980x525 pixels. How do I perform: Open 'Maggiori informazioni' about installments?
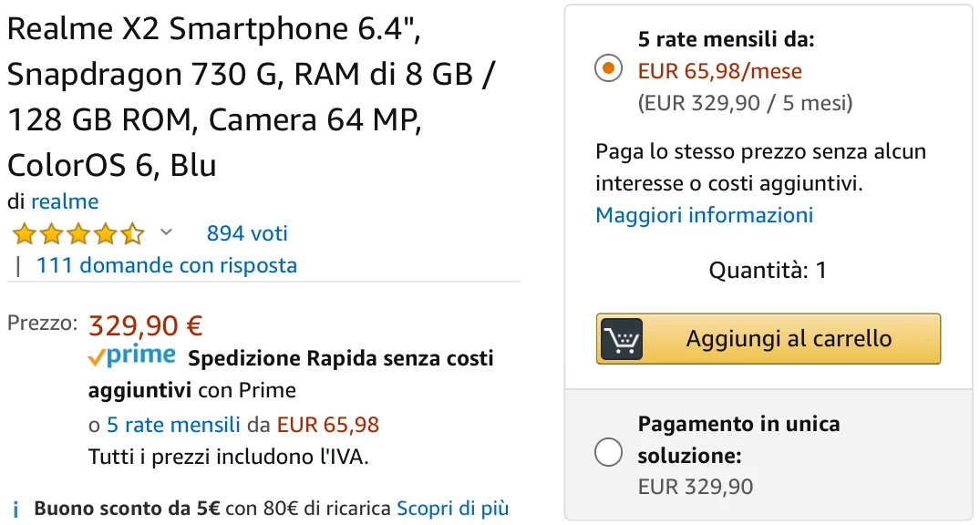[x=703, y=214]
